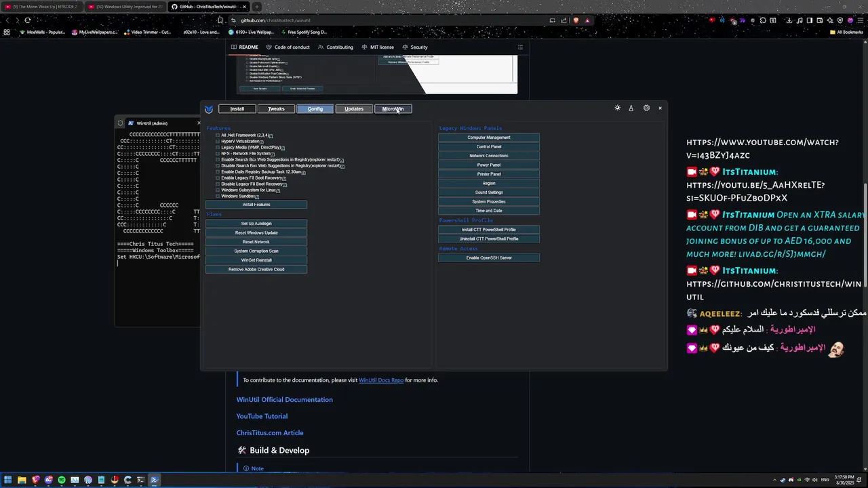Open browser downloads icon
Screen dimensions: 868x488
click(789, 20)
